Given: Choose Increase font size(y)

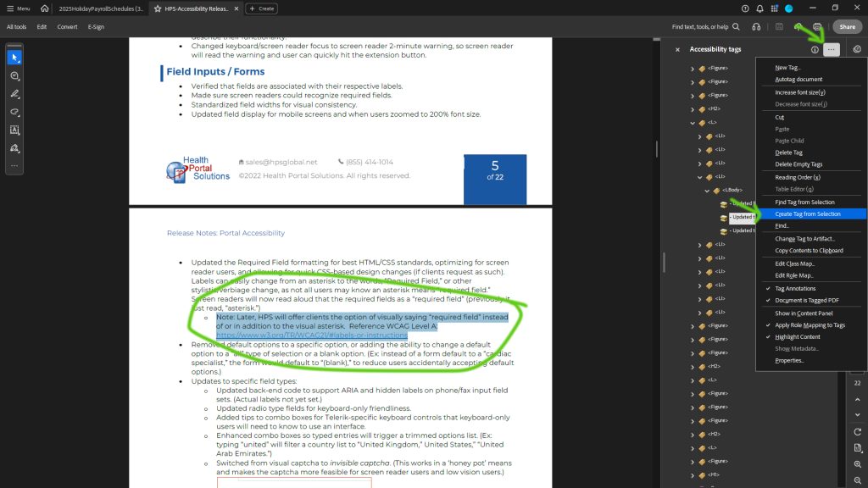Looking at the screenshot, I should click(800, 92).
